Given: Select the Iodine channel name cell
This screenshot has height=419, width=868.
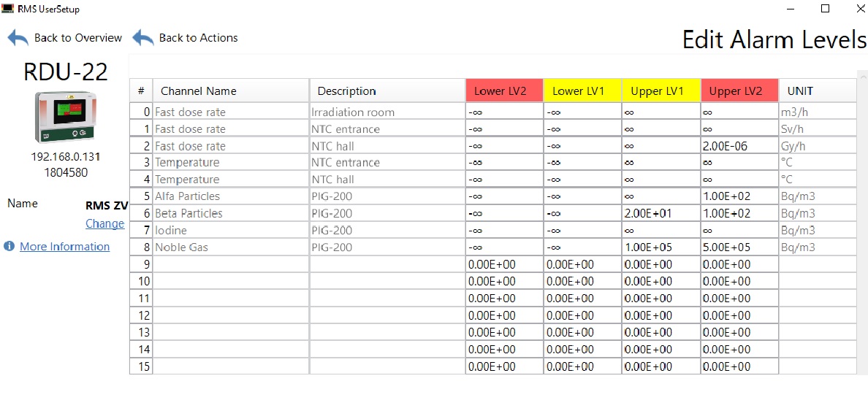Looking at the screenshot, I should coord(230,231).
